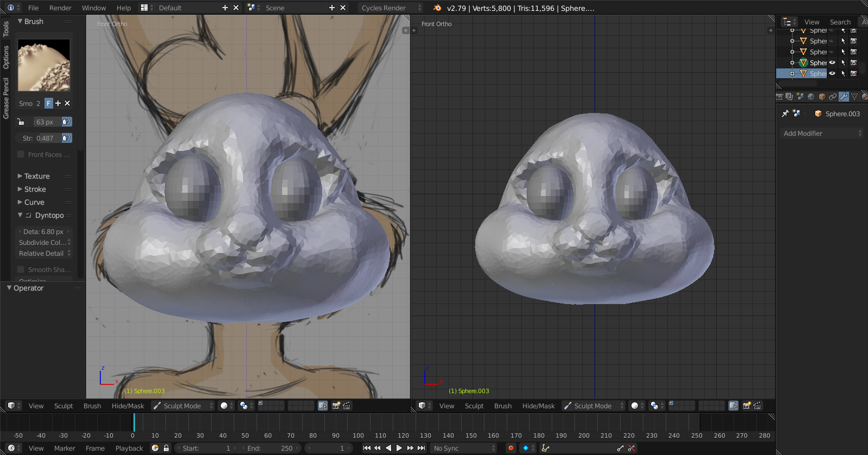The height and width of the screenshot is (455, 868).
Task: Delete keyframe using the red crossed key
Action: pyautogui.click(x=631, y=448)
